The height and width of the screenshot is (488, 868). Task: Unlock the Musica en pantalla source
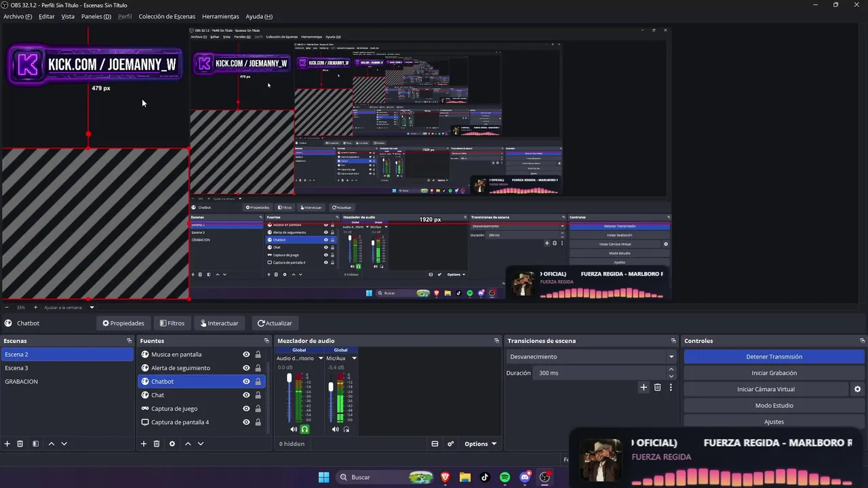258,354
